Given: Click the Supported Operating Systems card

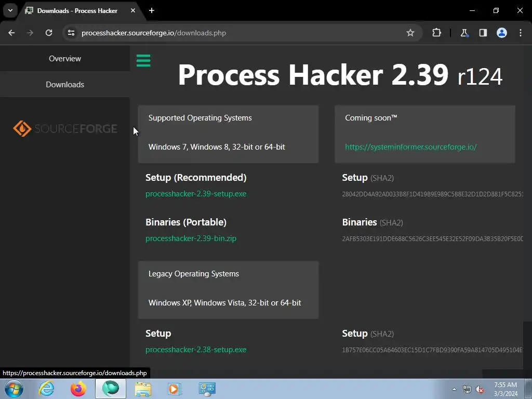Looking at the screenshot, I should click(x=229, y=134).
